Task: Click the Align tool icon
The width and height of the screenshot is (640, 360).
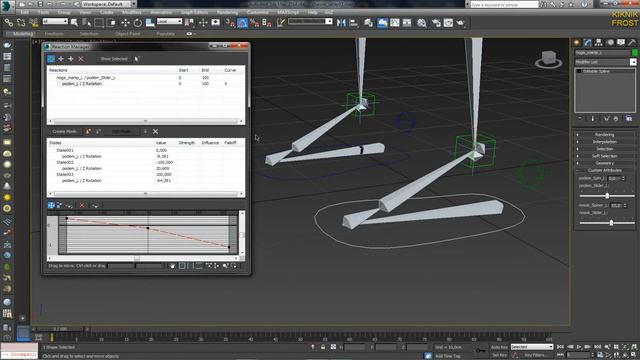Action: [353, 23]
